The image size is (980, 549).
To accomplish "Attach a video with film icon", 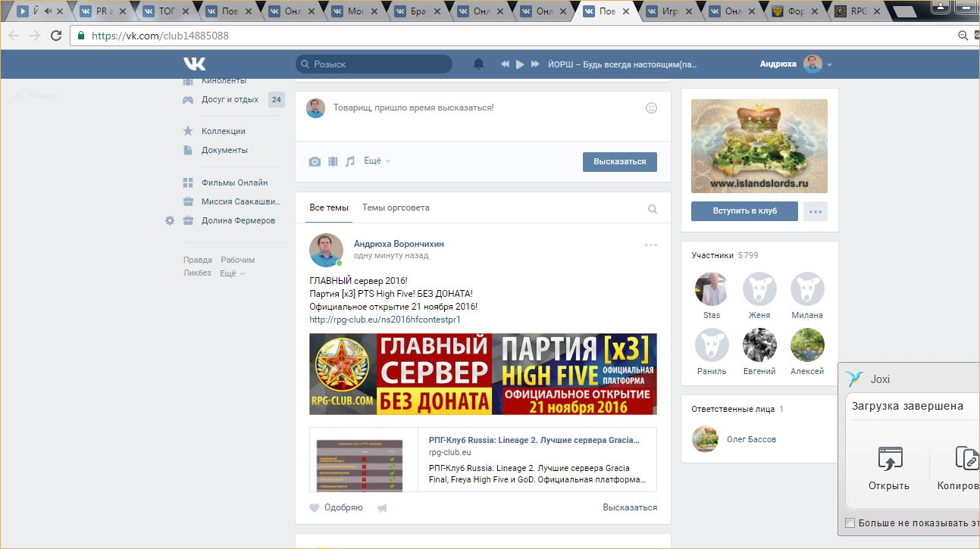I will pyautogui.click(x=333, y=161).
